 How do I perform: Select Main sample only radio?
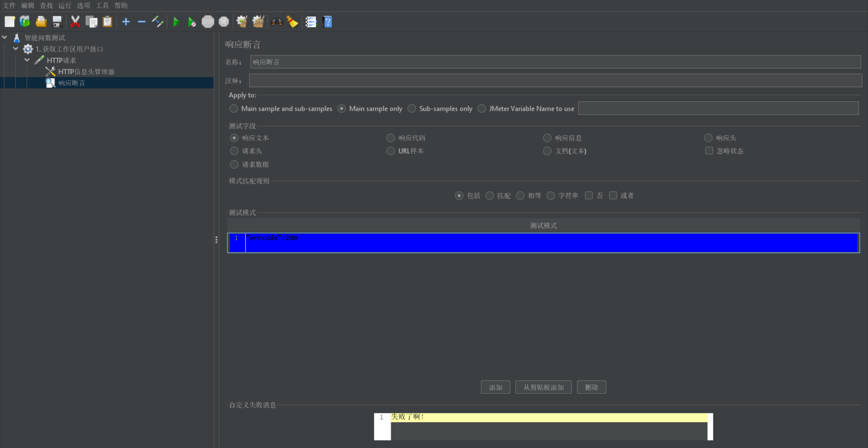pos(342,109)
